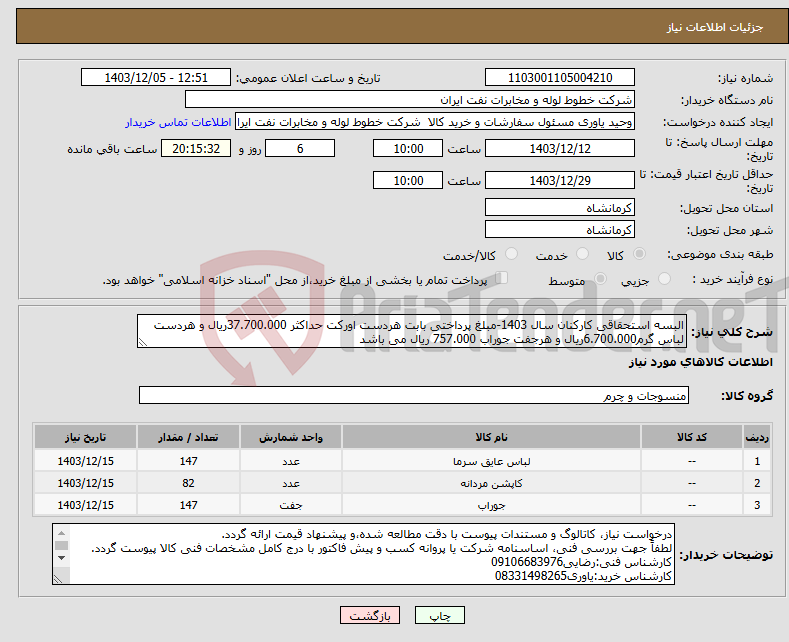Click the general description text area
This screenshot has width=789, height=642.
(412, 332)
